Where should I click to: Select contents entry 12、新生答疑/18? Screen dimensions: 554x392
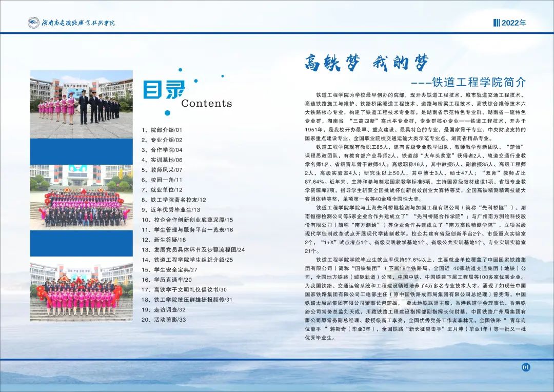(164, 240)
